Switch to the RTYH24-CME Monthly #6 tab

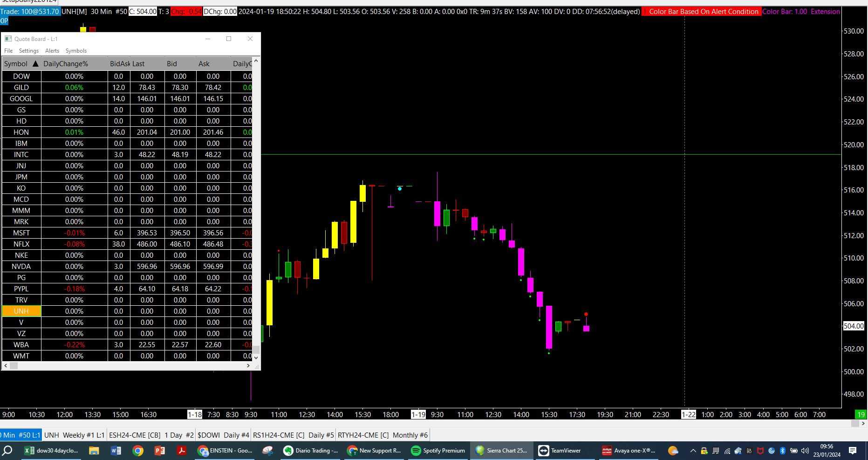click(x=383, y=435)
